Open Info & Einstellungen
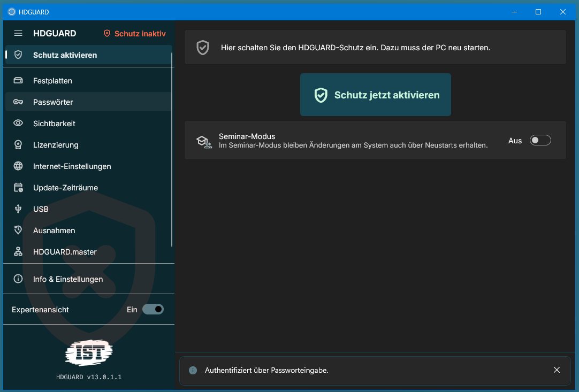Screen dimensions: 579x392 coord(89,279)
